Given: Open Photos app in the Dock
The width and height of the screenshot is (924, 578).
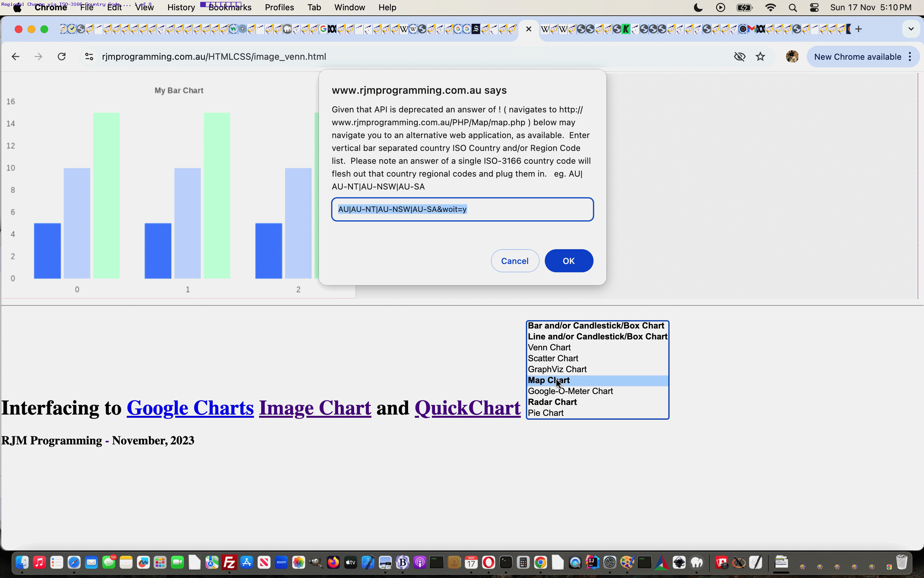Looking at the screenshot, I should (299, 562).
